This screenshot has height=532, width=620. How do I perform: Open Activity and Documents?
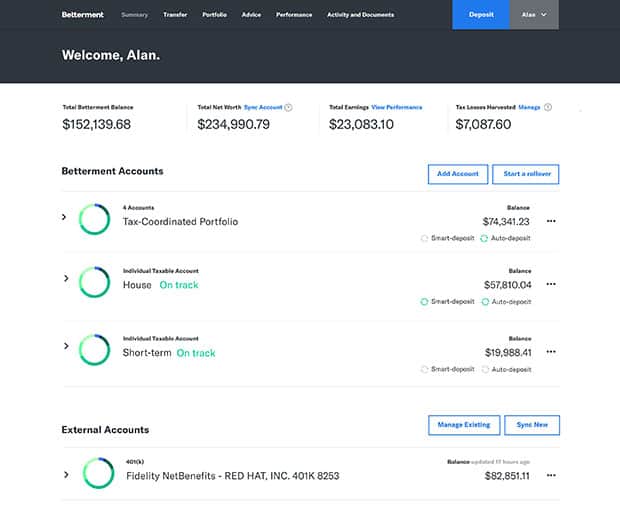click(360, 15)
